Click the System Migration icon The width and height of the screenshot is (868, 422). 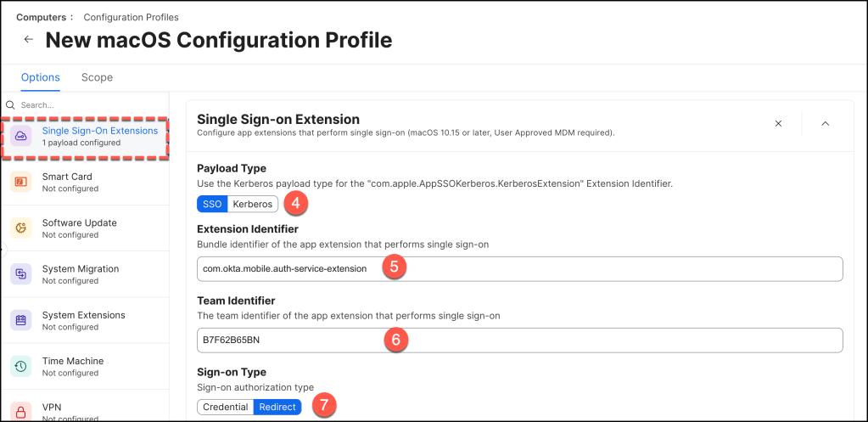coord(21,274)
